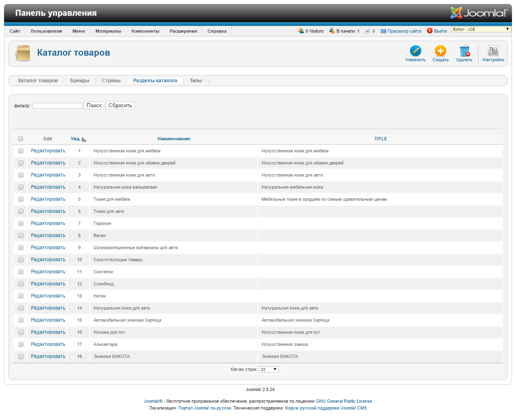The width and height of the screenshot is (516, 420).
Task: Click Редактировать for Ткани для мебели row
Action: tap(48, 199)
